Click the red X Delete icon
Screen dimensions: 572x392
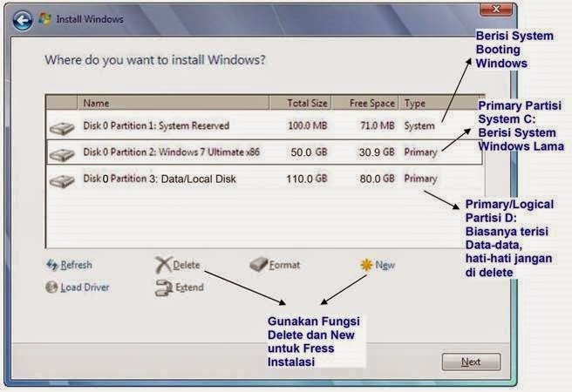[x=163, y=265]
